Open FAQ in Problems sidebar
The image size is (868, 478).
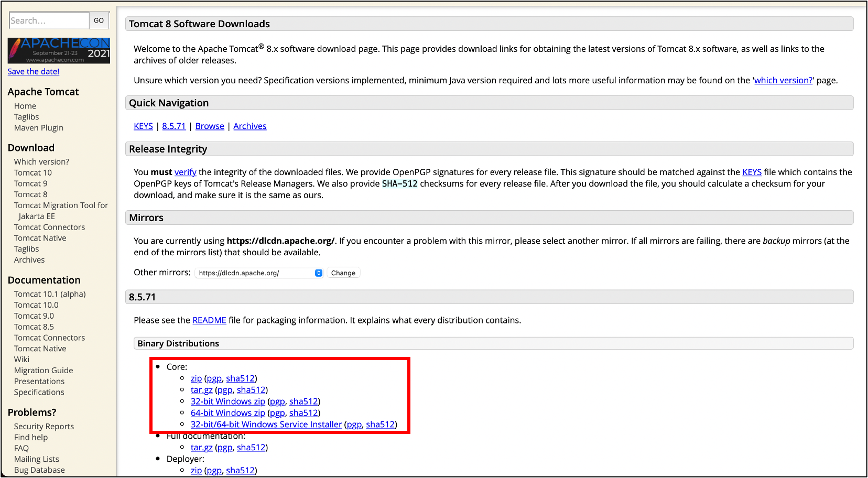[x=21, y=449]
